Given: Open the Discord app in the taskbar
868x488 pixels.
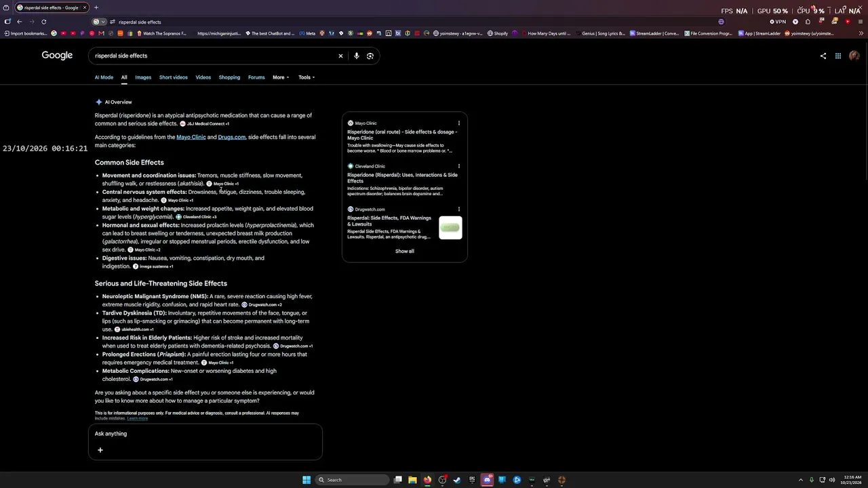Looking at the screenshot, I should click(x=487, y=480).
